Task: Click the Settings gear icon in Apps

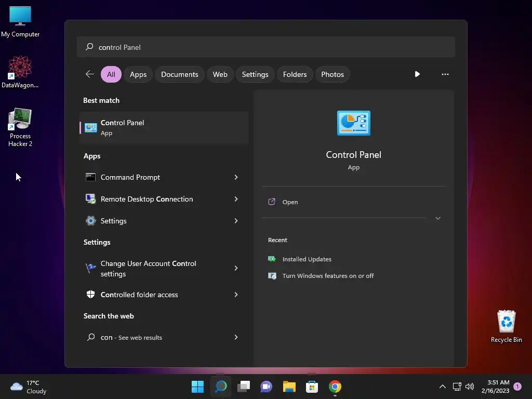Action: point(90,221)
